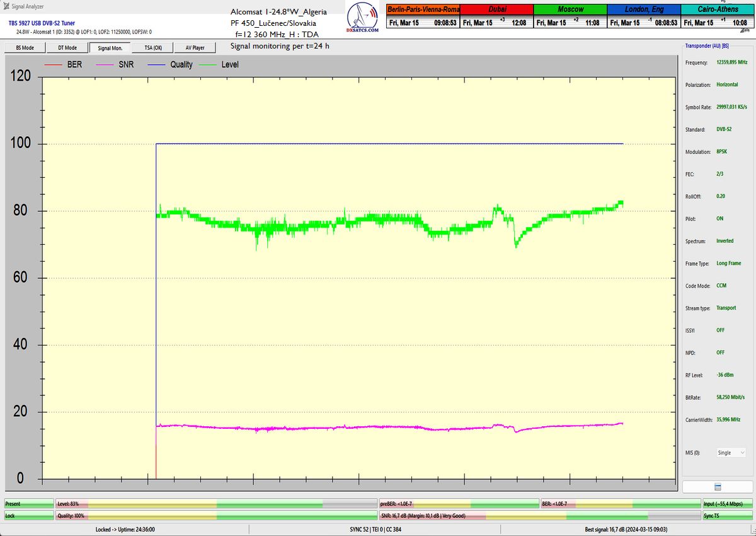Click the Signal Analyzer title bar icon
Image resolution: width=756 pixels, height=536 pixels.
(6, 6)
